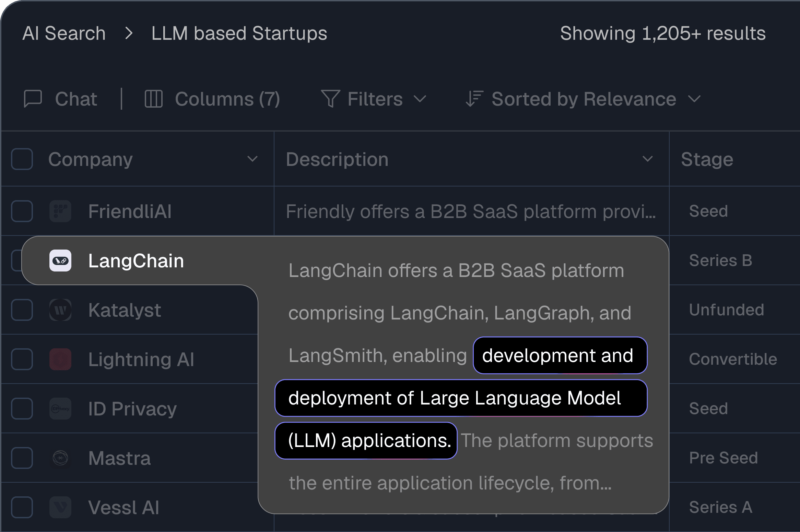Open the Description column dropdown chevron
This screenshot has height=532, width=800.
[647, 159]
